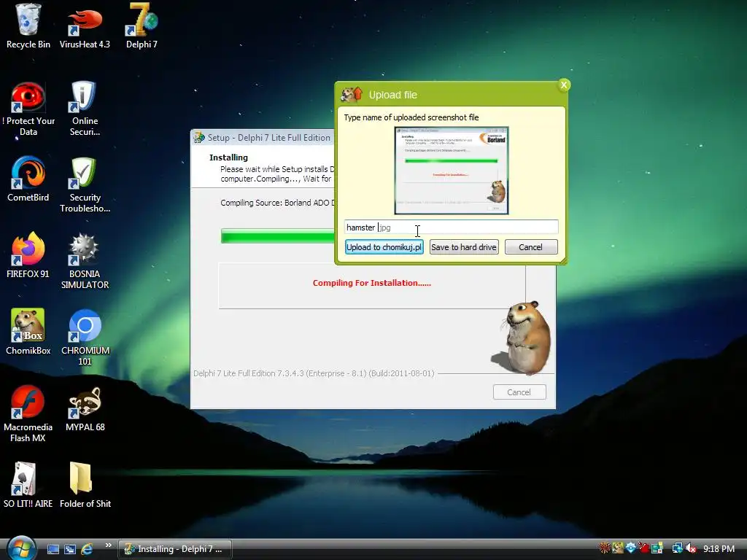747x560 pixels.
Task: Click the screenshot preview thumbnail
Action: pos(451,171)
